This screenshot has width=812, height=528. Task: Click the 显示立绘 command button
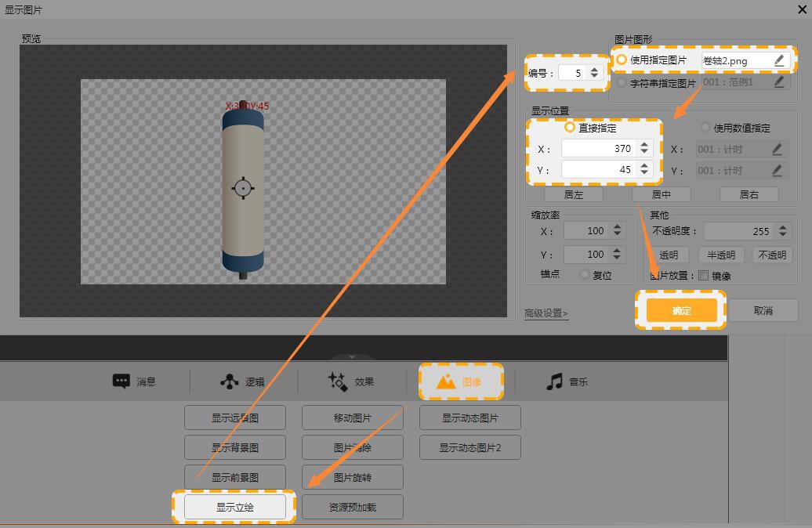coord(235,507)
